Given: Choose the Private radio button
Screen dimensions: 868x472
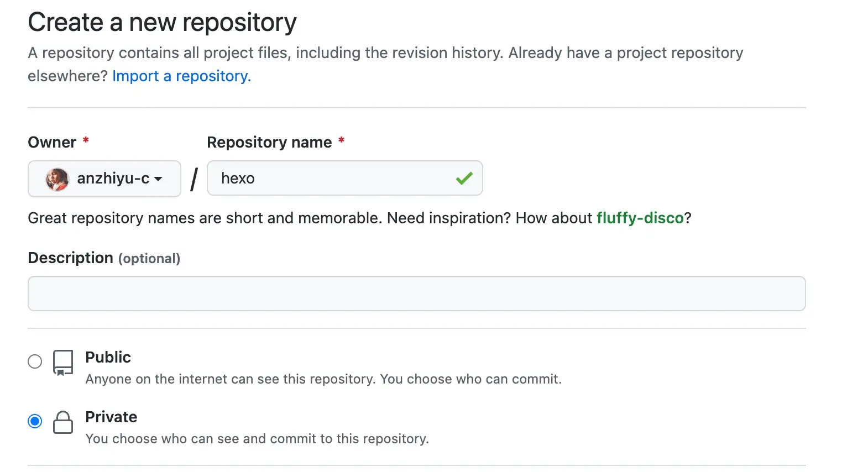Looking at the screenshot, I should pyautogui.click(x=35, y=421).
